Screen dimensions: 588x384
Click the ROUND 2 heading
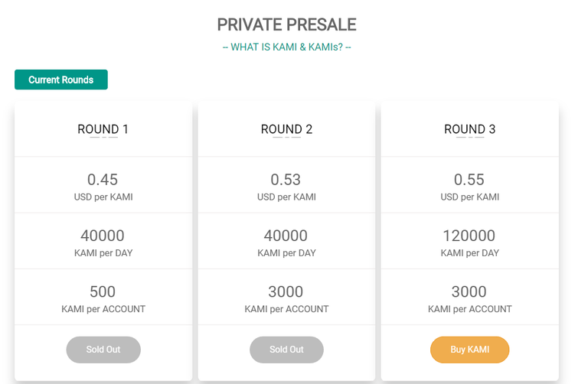pos(286,129)
